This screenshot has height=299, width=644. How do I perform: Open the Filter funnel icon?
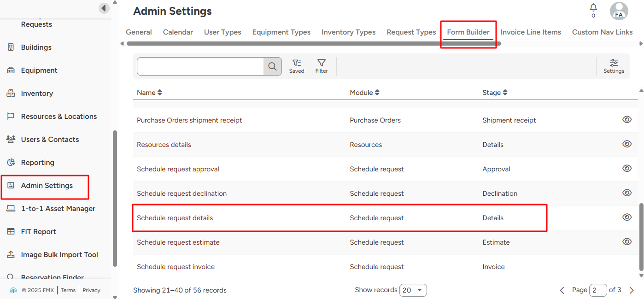[x=322, y=66]
